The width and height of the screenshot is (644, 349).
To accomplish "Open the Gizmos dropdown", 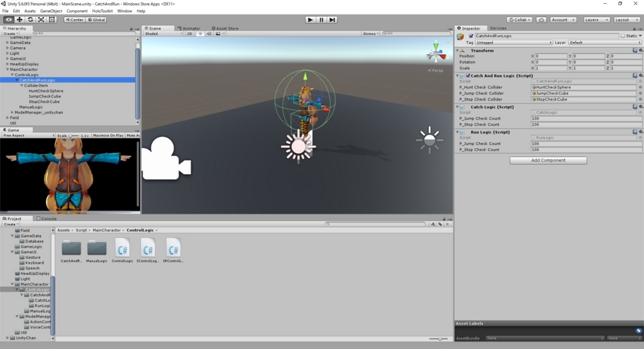I will 370,34.
